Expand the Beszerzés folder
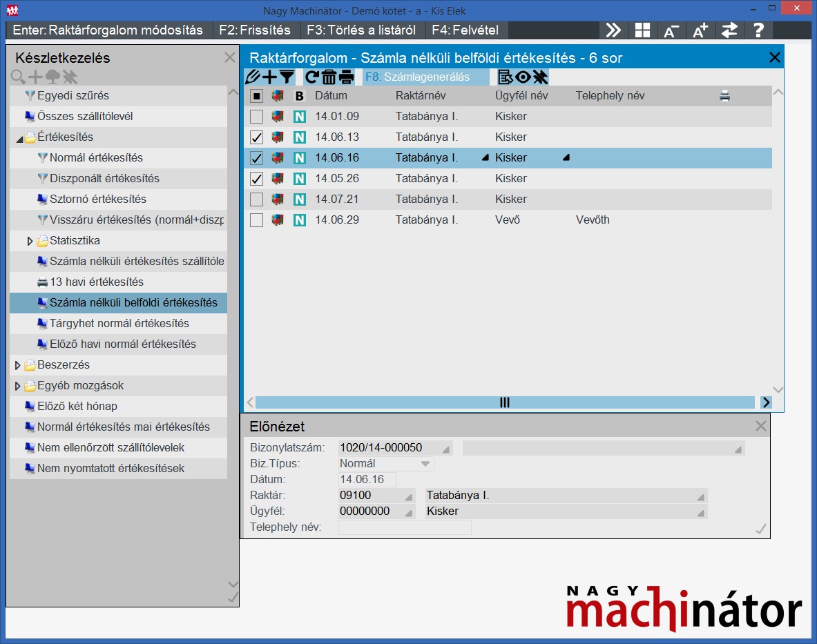This screenshot has height=644, width=817. [18, 365]
